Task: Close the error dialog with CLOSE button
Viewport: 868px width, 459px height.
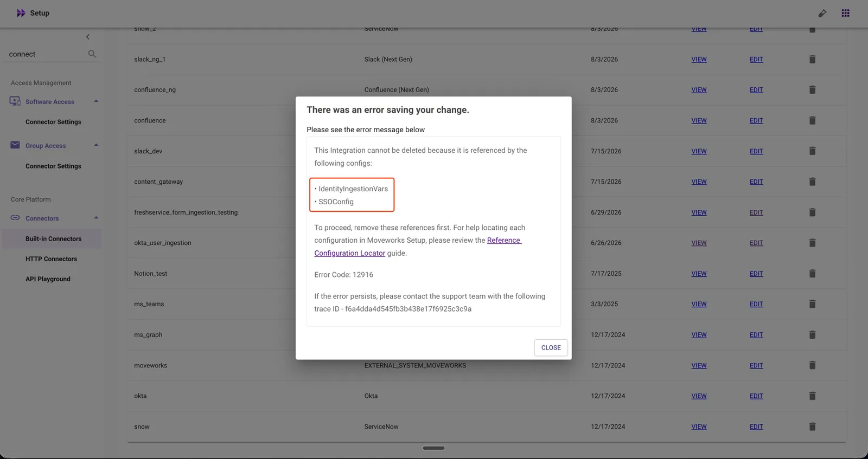Action: (x=551, y=348)
